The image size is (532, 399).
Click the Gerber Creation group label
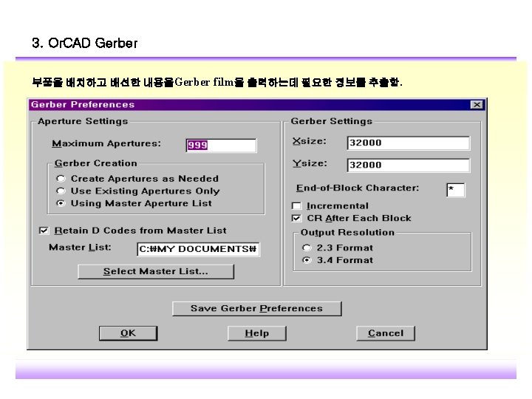click(x=95, y=163)
